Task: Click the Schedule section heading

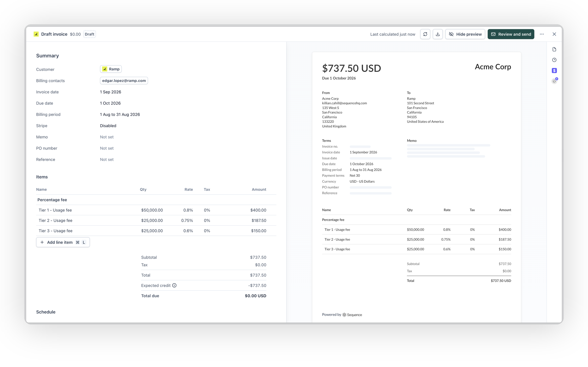Action: (46, 312)
